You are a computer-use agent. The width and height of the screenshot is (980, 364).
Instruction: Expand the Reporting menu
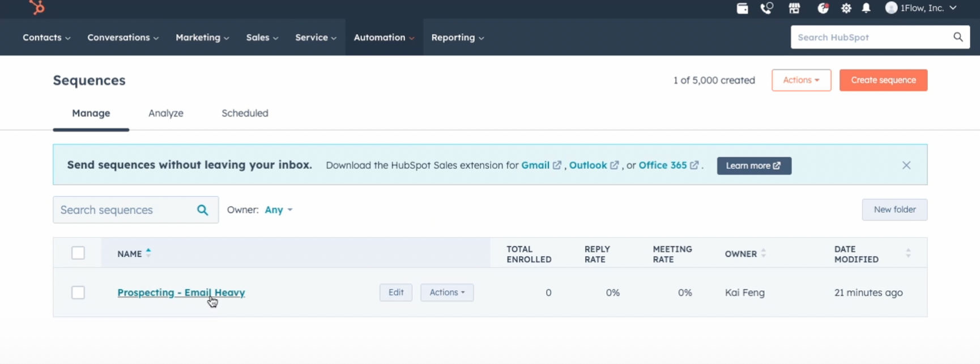pyautogui.click(x=458, y=37)
